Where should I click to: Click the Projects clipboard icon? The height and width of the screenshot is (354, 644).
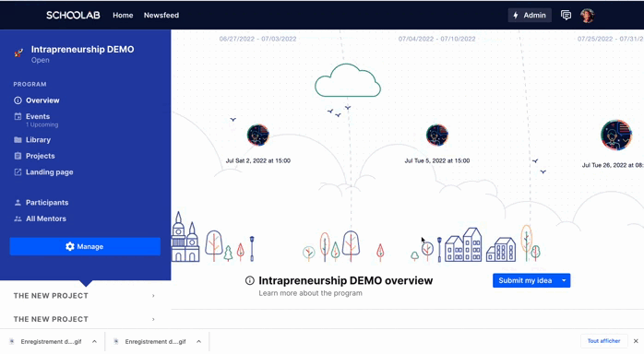click(18, 156)
